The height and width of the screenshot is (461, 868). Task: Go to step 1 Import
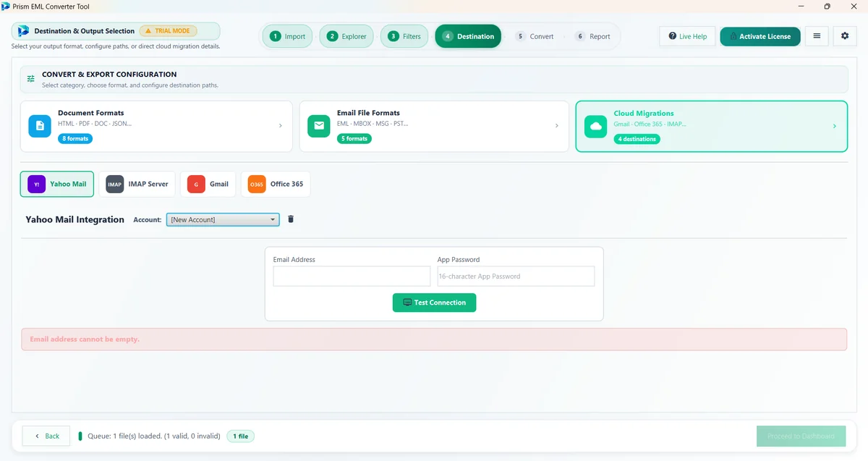tap(287, 36)
